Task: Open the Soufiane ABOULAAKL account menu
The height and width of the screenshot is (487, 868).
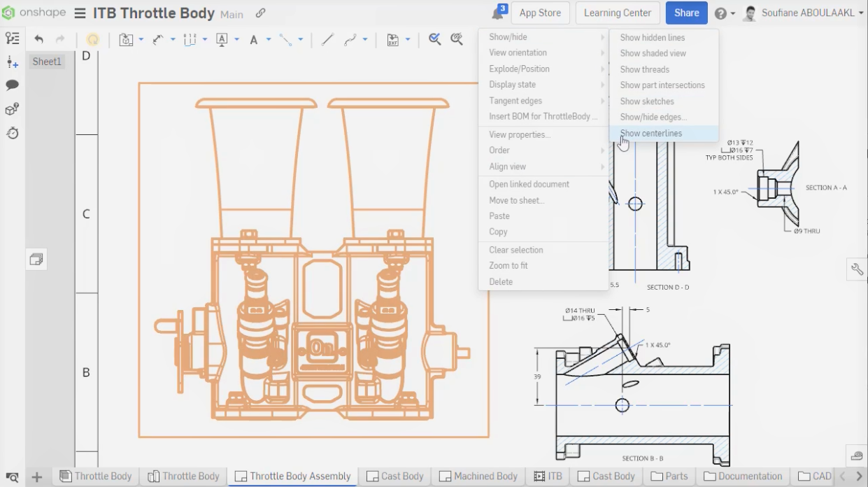Action: [804, 13]
